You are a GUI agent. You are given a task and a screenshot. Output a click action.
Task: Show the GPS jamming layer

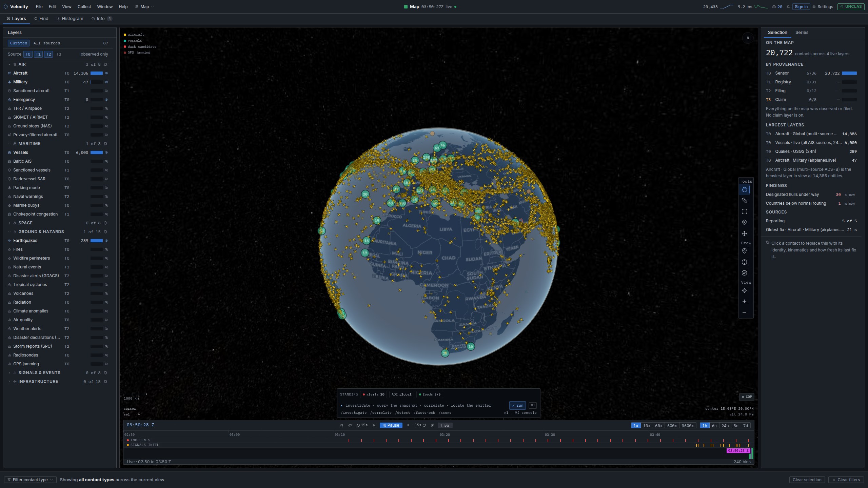click(x=106, y=364)
